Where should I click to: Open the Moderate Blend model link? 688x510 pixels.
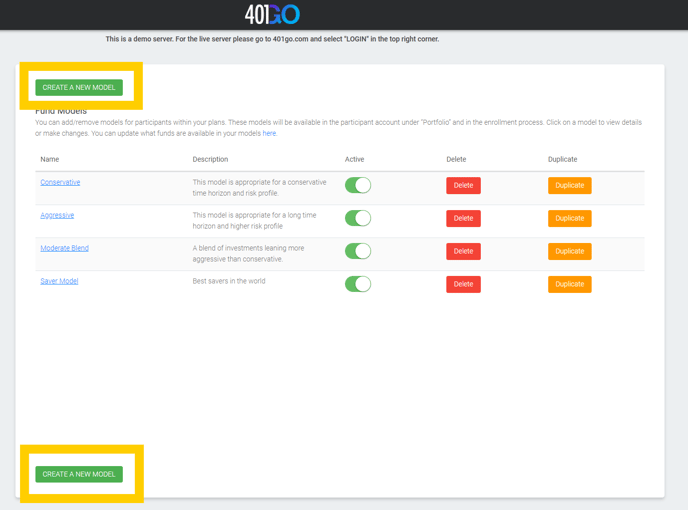tap(64, 248)
